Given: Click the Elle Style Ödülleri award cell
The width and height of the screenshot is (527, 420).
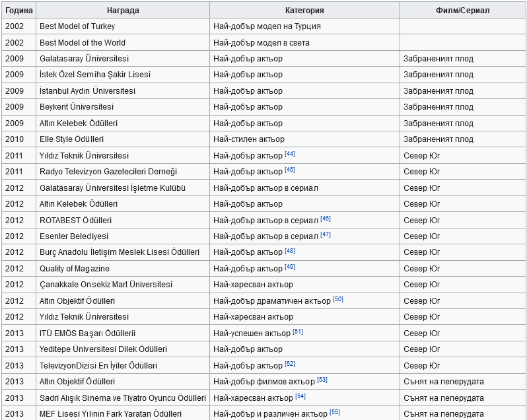Looking at the screenshot, I should coord(72,139).
